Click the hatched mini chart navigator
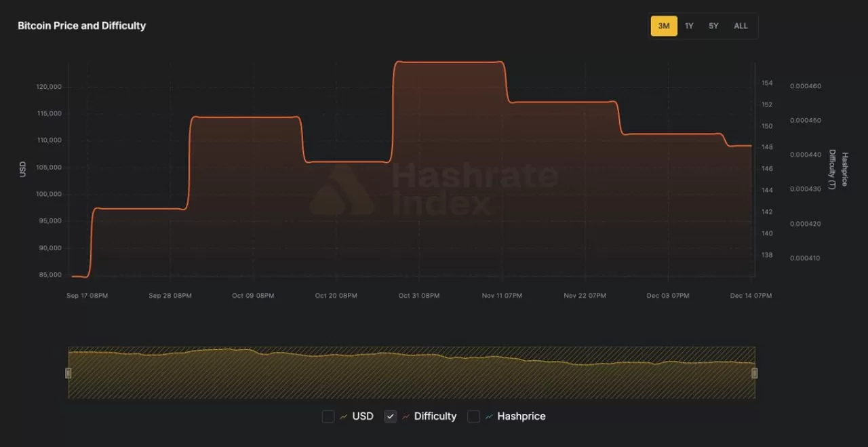The width and height of the screenshot is (868, 447). [x=412, y=372]
